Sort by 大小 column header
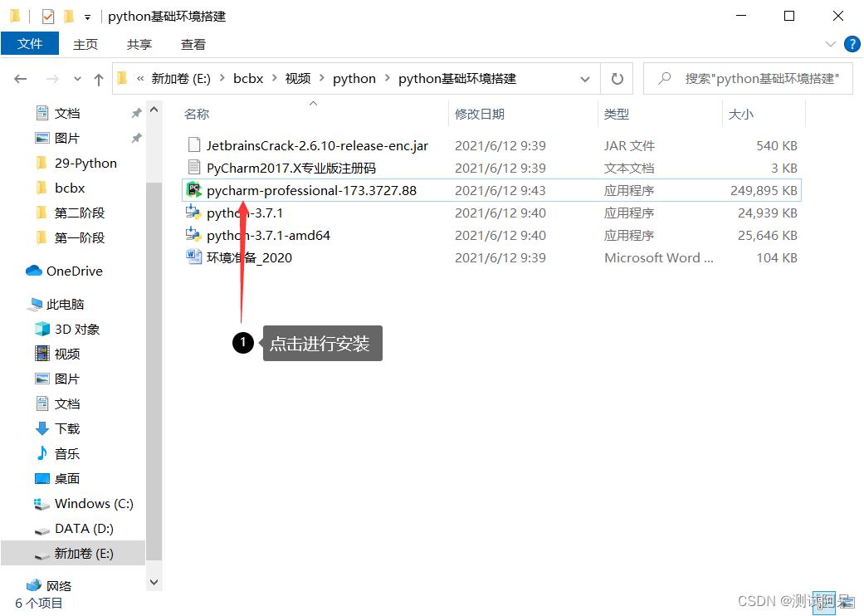The height and width of the screenshot is (616, 864). click(x=741, y=114)
